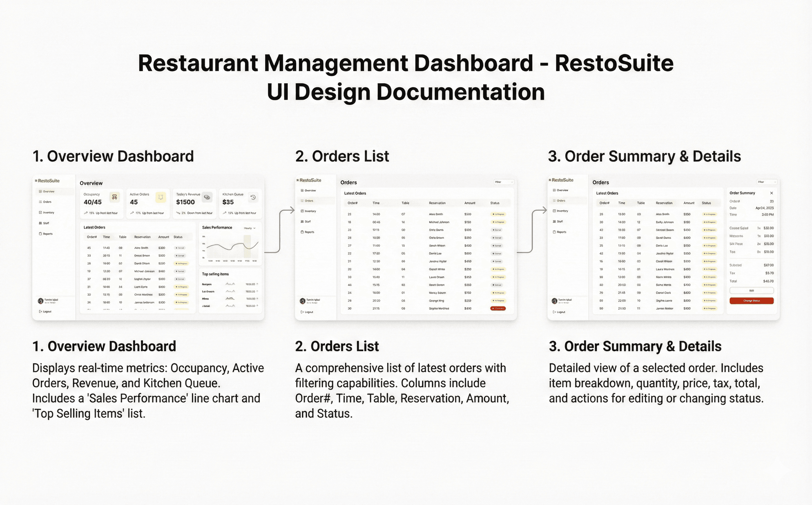Viewport: 812px width, 505px height.
Task: Click the Kitchen Queue clock icon
Action: 253,197
